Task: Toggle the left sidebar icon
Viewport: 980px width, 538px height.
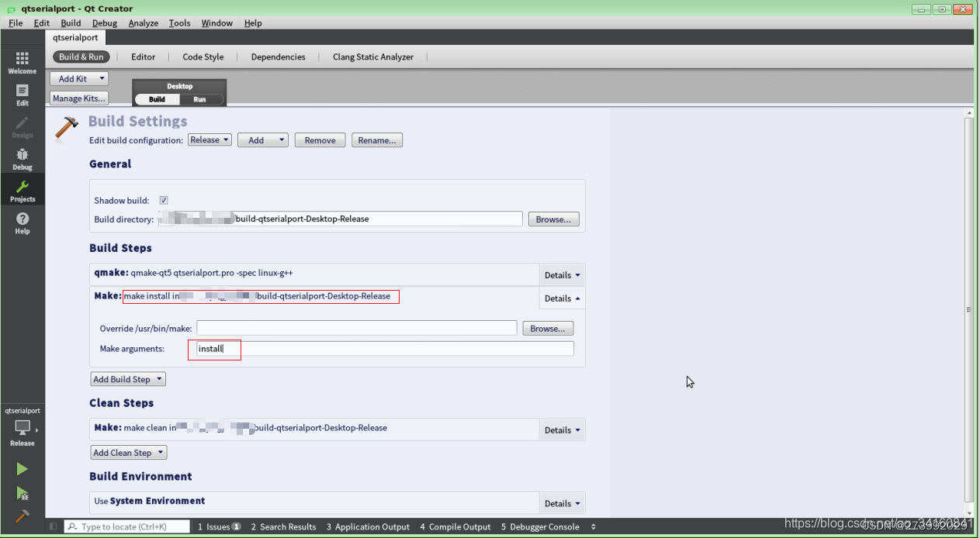Action: click(53, 526)
